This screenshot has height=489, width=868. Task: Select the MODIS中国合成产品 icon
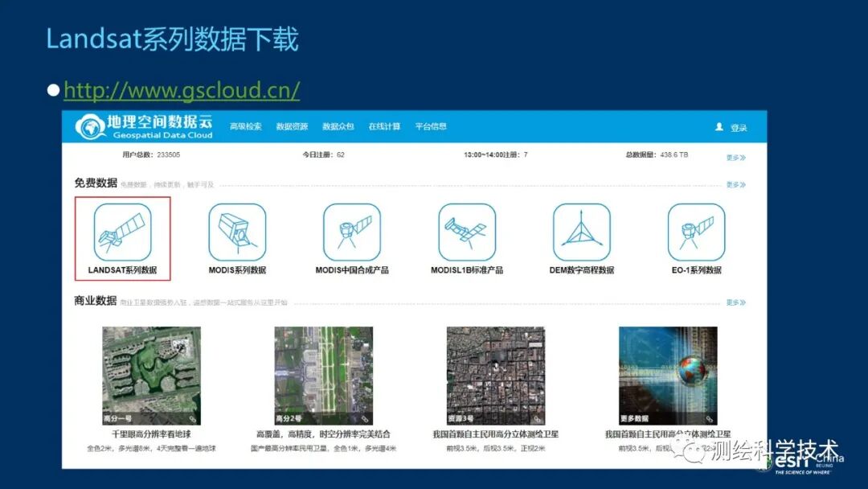coord(352,232)
